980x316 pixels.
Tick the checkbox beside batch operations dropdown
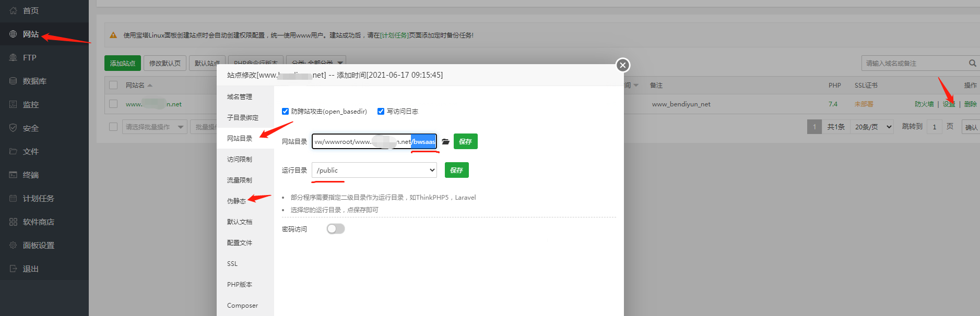[113, 127]
